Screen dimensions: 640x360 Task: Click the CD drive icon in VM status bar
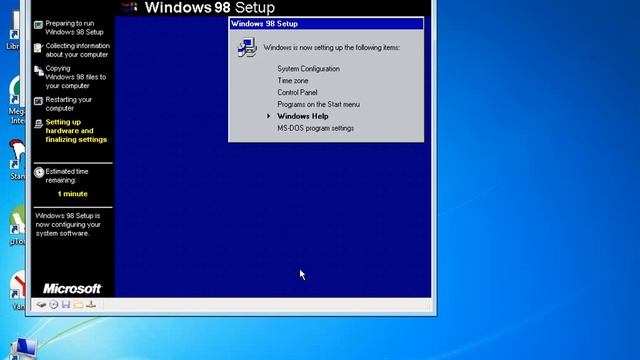[54, 304]
